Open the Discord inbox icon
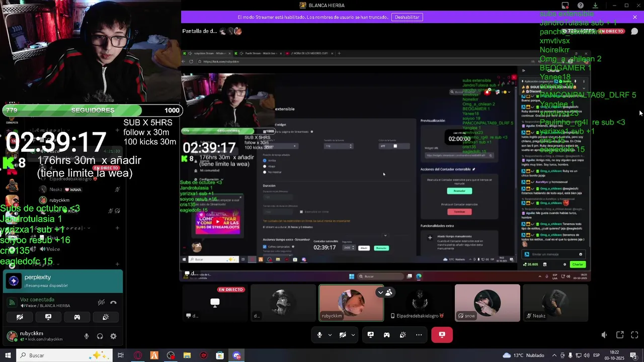 pos(565,6)
